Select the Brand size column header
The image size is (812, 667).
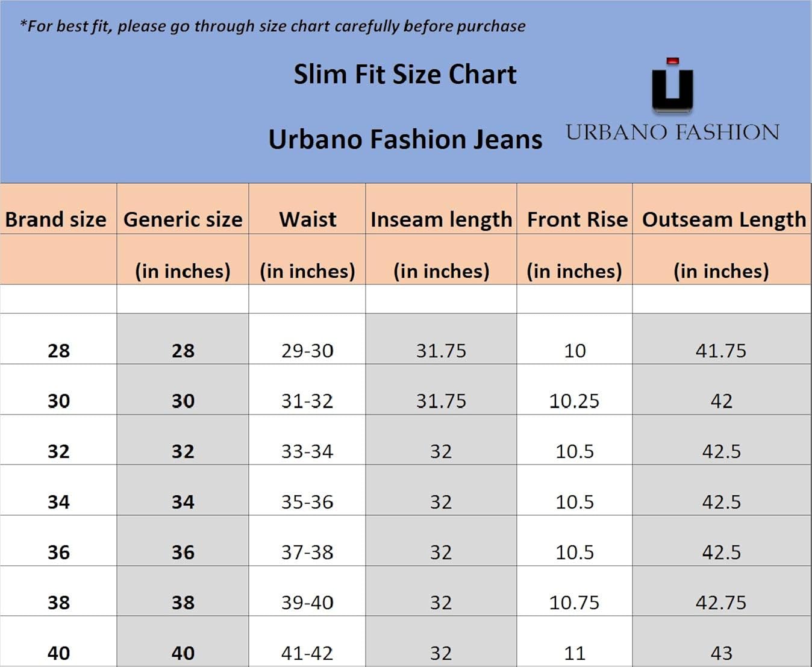coord(56,219)
